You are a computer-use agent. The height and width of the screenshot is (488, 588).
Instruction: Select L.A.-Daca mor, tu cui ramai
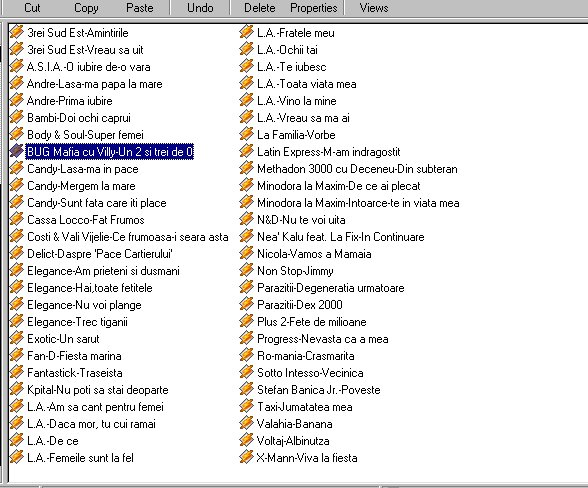[x=91, y=424]
